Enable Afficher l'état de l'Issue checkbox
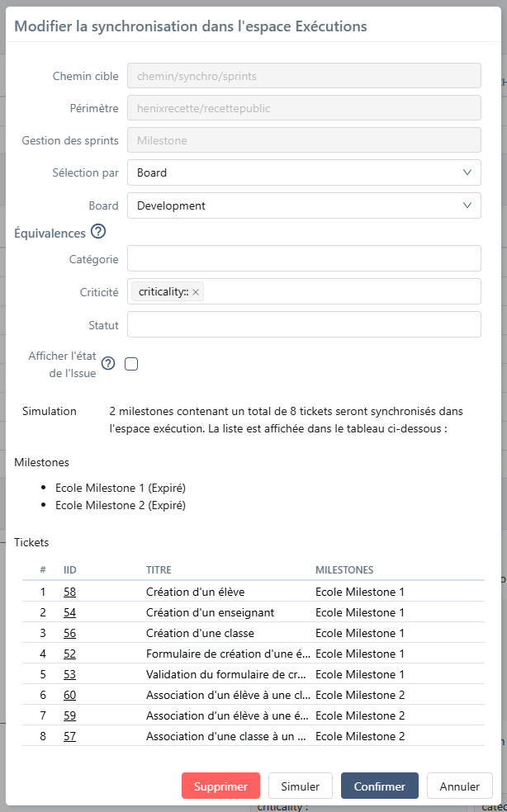The height and width of the screenshot is (812, 507). 131,364
